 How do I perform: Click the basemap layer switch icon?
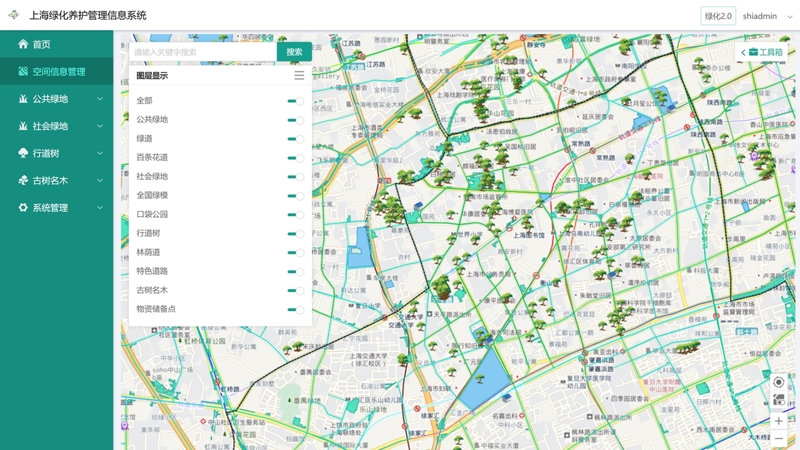(779, 400)
